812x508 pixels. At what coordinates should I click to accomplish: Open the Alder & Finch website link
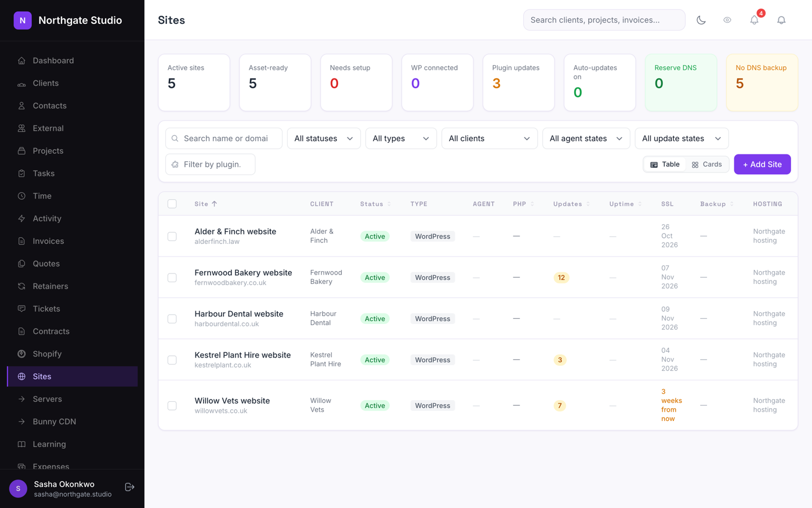click(235, 232)
